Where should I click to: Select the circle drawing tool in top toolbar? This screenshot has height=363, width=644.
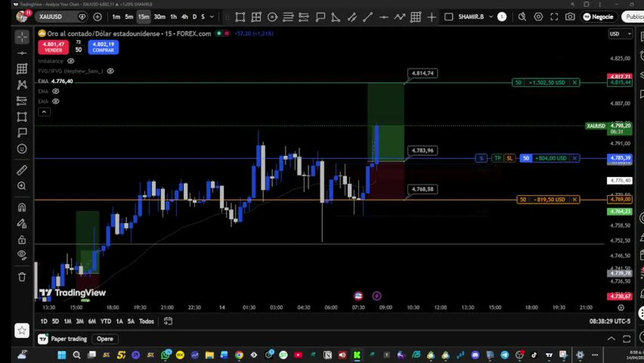pos(272,17)
